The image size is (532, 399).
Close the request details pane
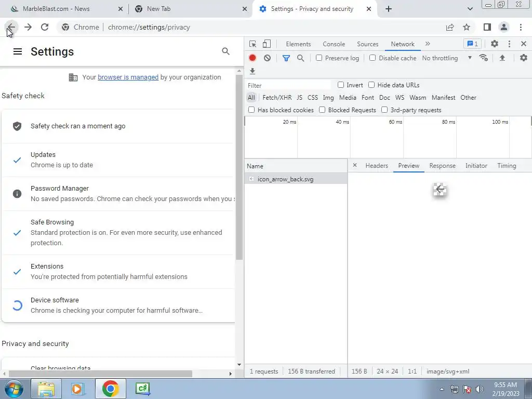coord(355,165)
